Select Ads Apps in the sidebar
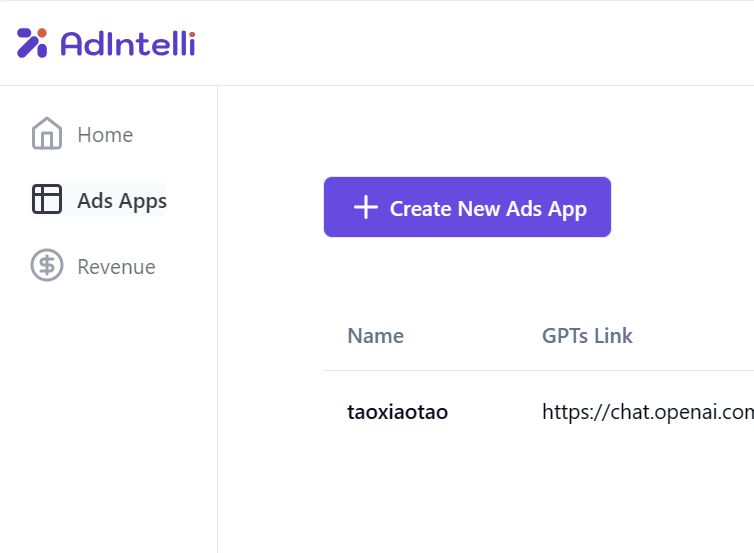The image size is (754, 553). coord(122,201)
